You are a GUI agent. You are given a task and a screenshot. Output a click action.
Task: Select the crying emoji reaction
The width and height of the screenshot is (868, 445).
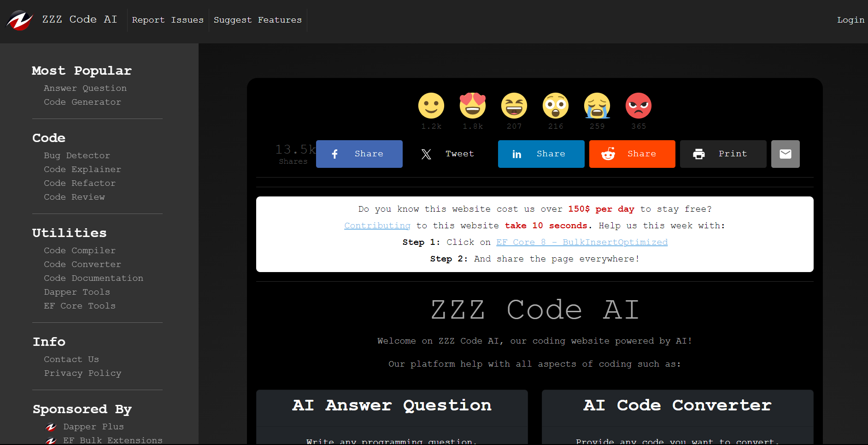[597, 106]
